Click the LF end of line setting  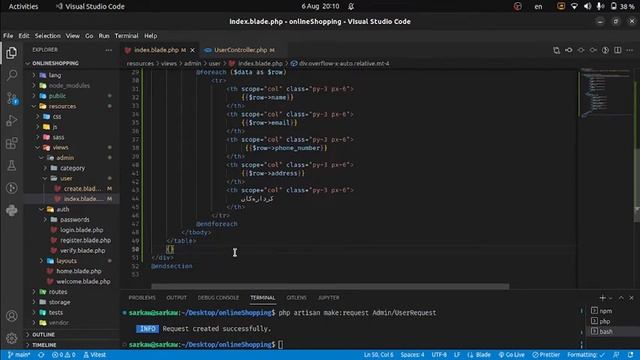[457, 355]
